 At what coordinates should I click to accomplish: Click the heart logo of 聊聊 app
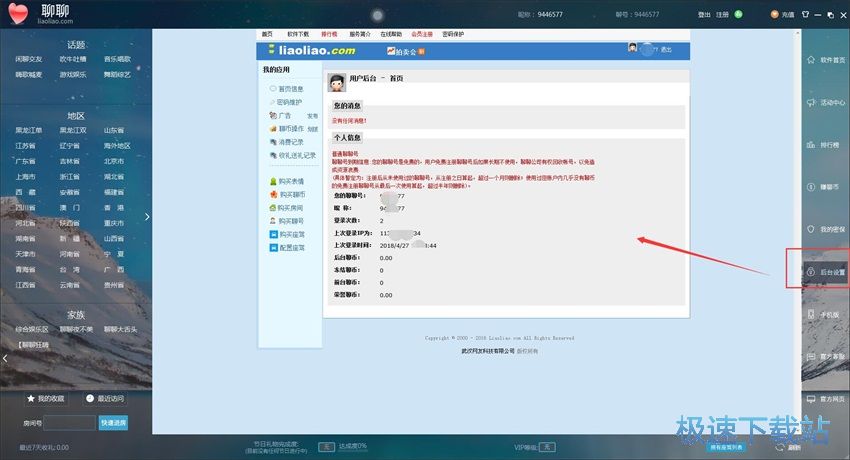[18, 14]
